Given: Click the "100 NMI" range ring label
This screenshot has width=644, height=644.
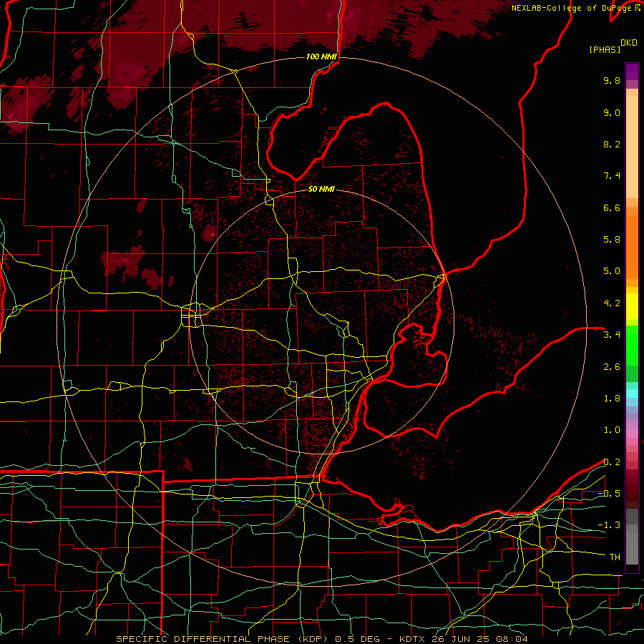Looking at the screenshot, I should pos(321,57).
